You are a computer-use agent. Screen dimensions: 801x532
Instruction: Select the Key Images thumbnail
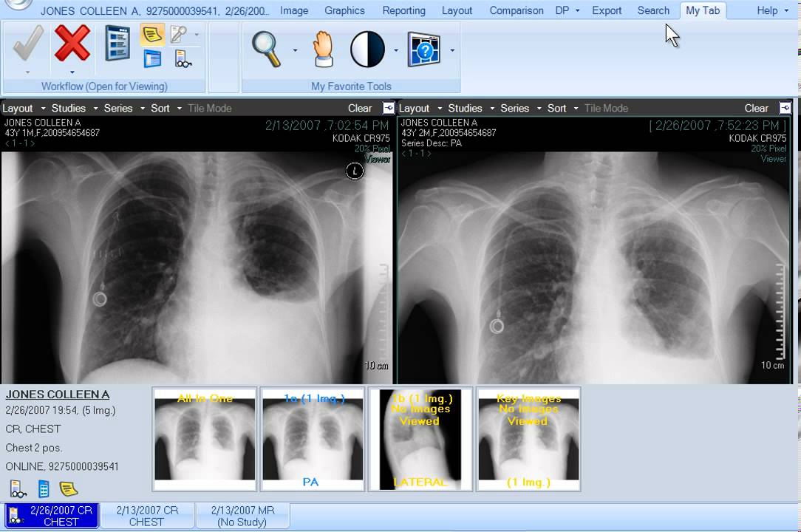pyautogui.click(x=528, y=440)
